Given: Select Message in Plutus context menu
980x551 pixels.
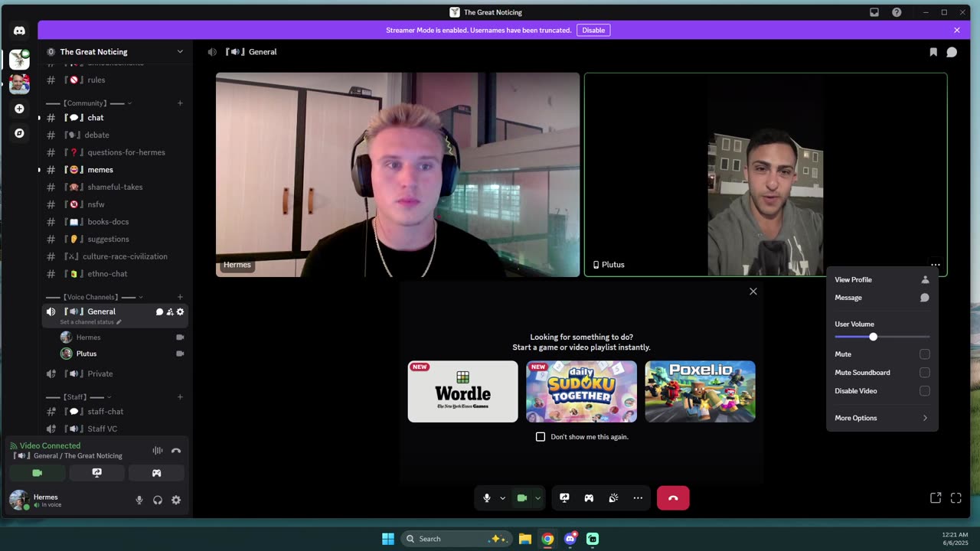Looking at the screenshot, I should pyautogui.click(x=882, y=298).
